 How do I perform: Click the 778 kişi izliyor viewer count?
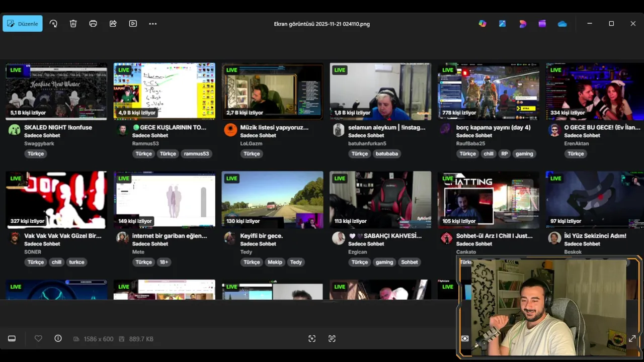click(x=459, y=113)
